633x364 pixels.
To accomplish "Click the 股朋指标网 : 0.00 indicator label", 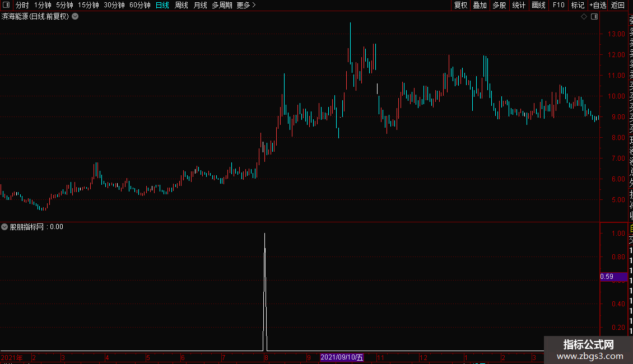I will [x=36, y=227].
